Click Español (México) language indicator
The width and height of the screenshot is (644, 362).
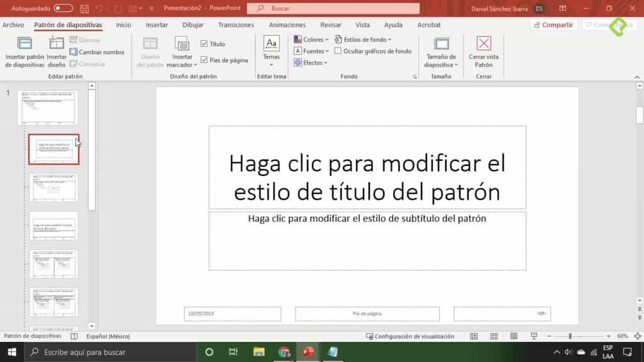pos(108,336)
